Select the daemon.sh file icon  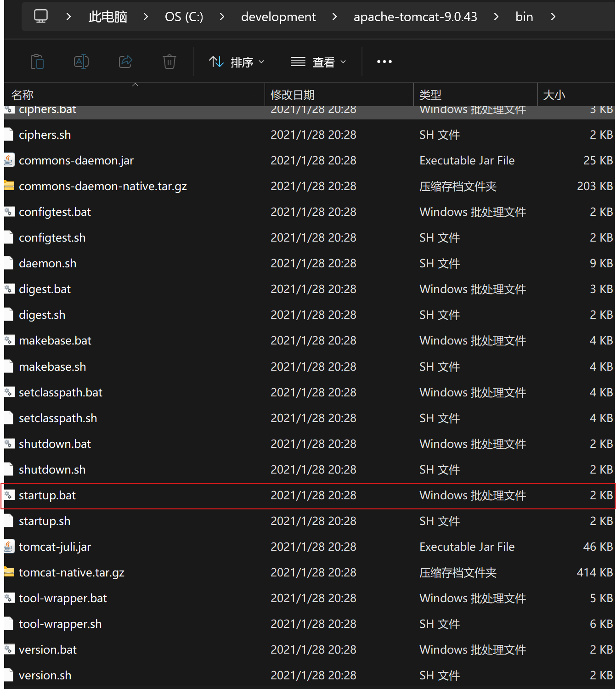(x=9, y=263)
